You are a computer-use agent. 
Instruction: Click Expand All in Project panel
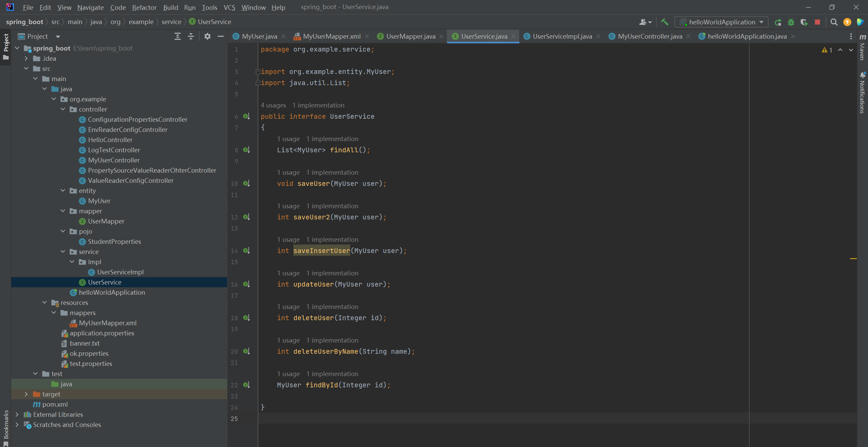tap(177, 36)
